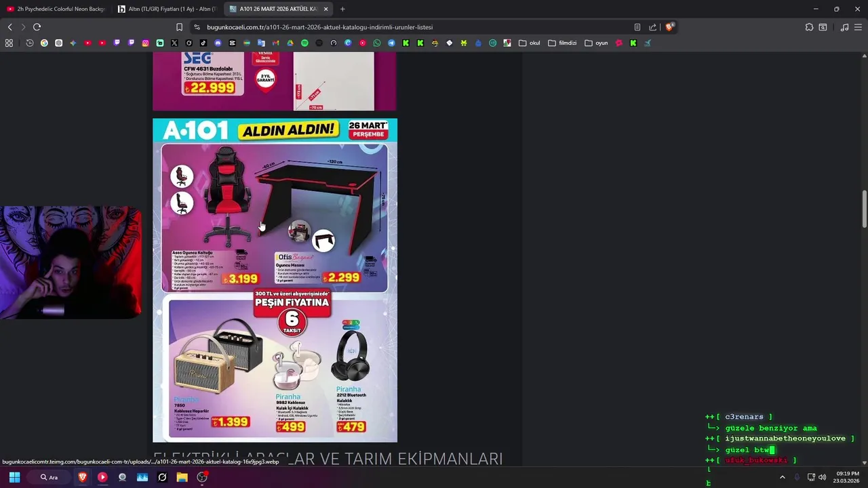
Task: Switch to the Altın (TL/GR) Fiyatları tab
Action: [166, 9]
